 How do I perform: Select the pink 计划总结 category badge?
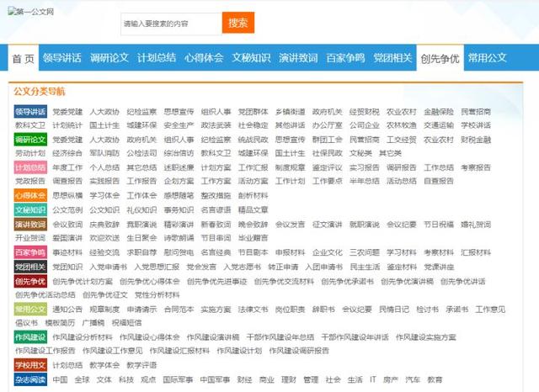30,167
